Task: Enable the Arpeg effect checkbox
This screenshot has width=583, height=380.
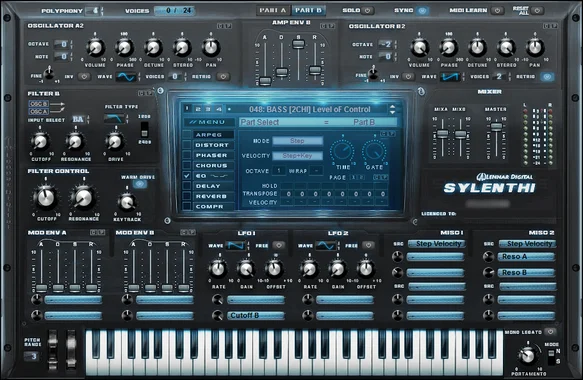Action: click(187, 134)
